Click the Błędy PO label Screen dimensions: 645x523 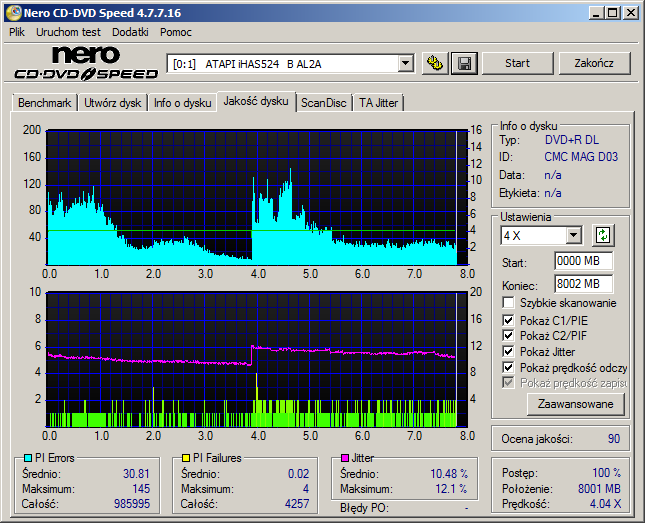[364, 508]
